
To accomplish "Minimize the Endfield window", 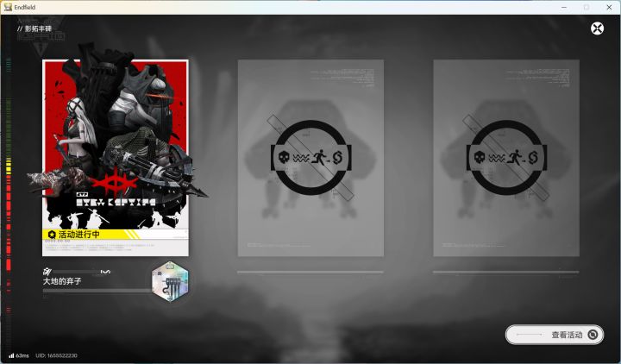I will tap(564, 7).
